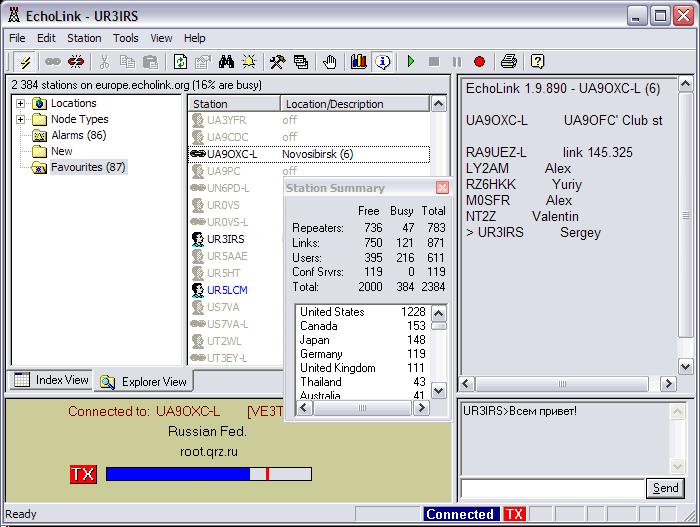Expand the Node Types tree node
Screen dimensions: 700x527
20,119
